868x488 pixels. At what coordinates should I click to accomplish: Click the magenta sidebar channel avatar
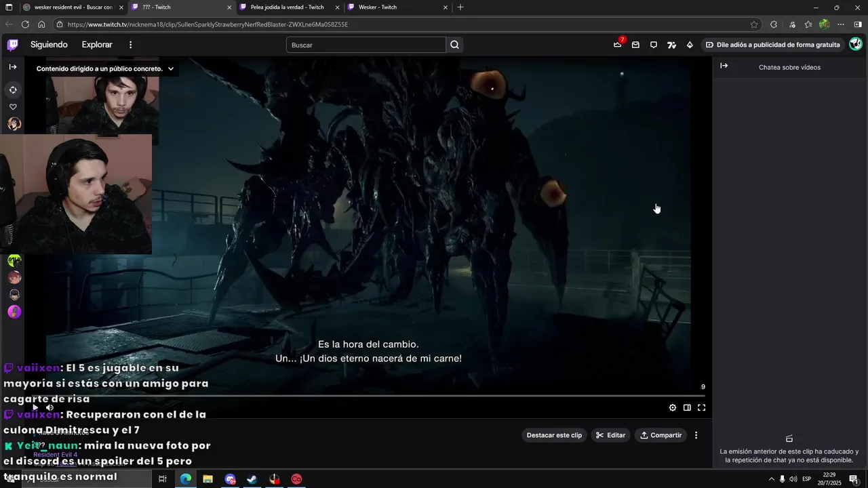click(x=14, y=312)
